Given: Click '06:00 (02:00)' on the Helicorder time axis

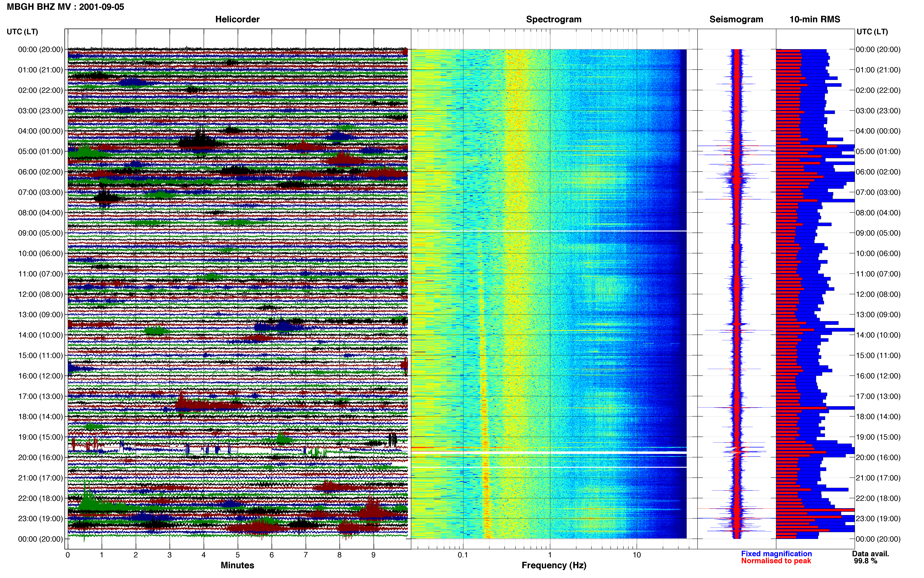Looking at the screenshot, I should pos(41,172).
